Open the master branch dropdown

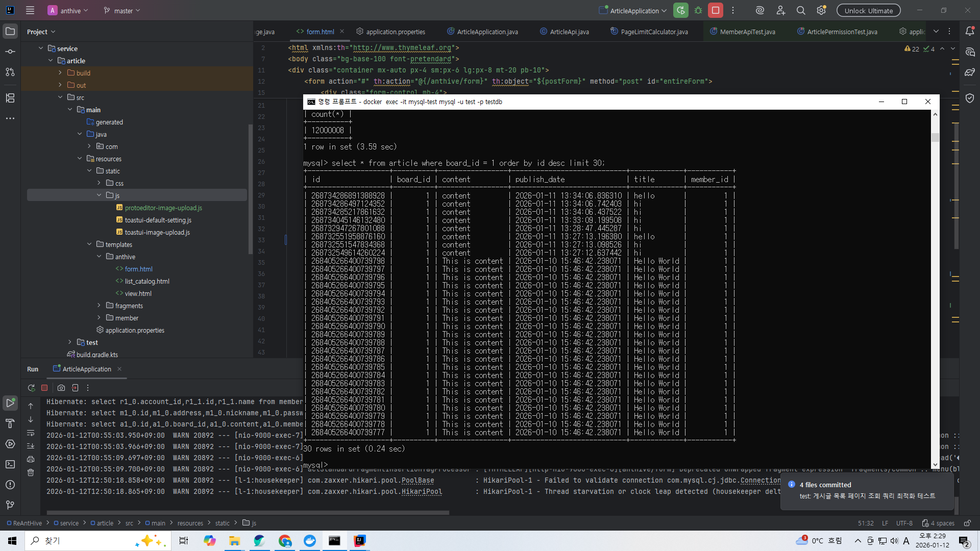tap(122, 11)
